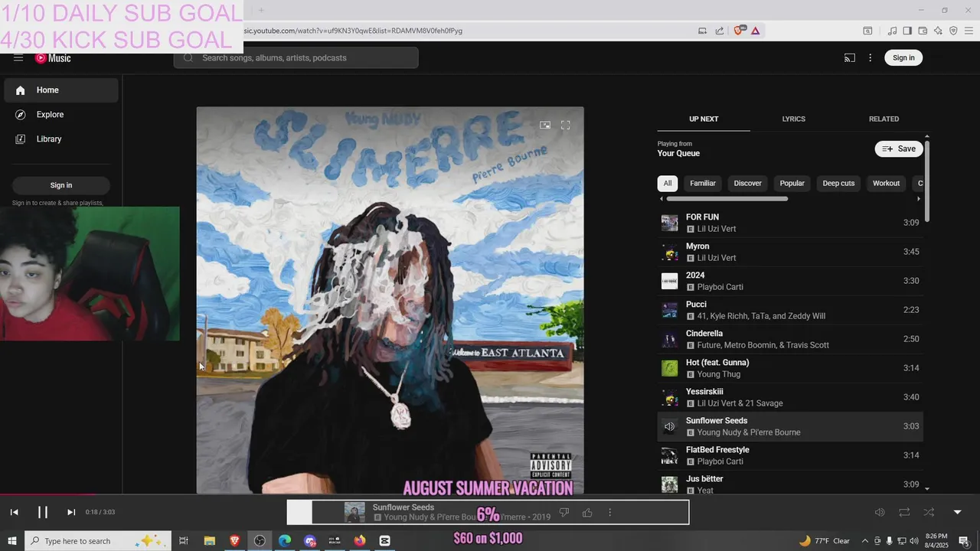Click the queue panel vertical scrollbar
This screenshot has height=551, width=980.
(x=927, y=181)
